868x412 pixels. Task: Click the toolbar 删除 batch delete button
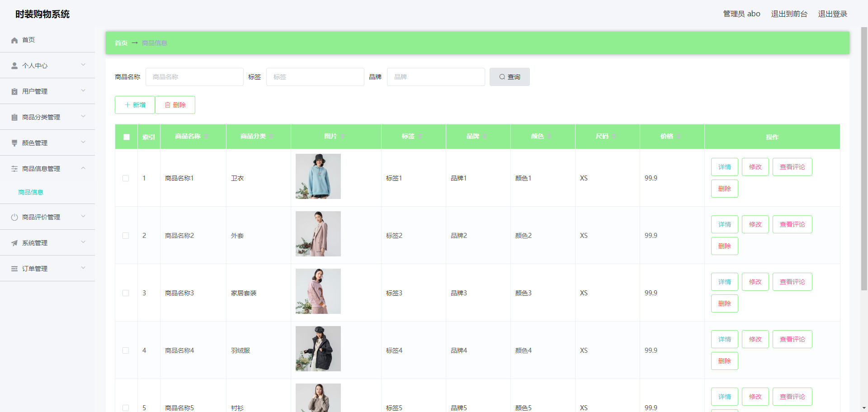click(x=175, y=105)
